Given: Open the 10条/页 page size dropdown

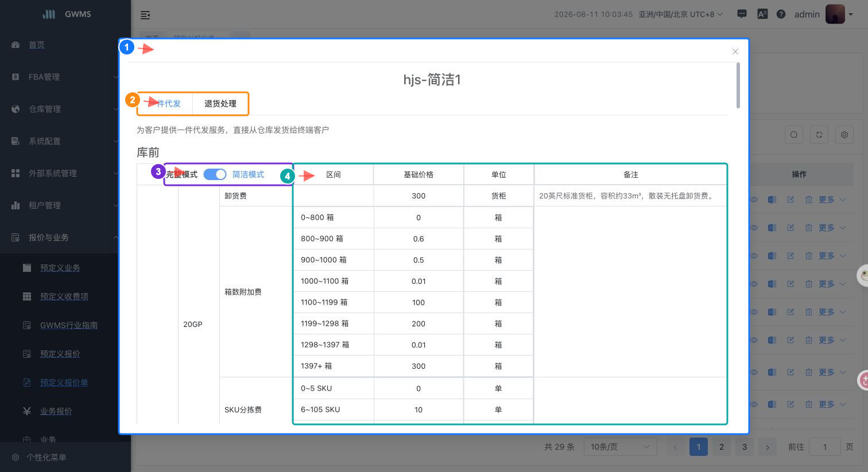Looking at the screenshot, I should (x=620, y=447).
